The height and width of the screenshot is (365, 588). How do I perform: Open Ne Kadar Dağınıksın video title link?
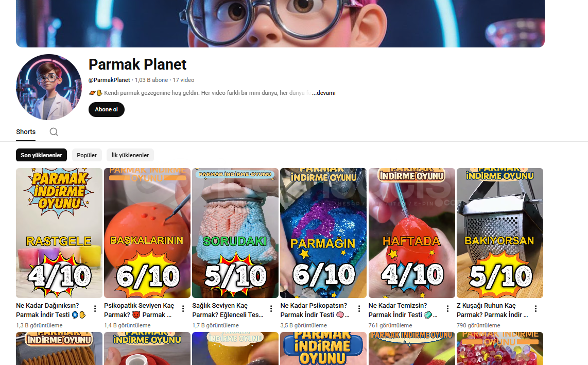coord(51,310)
